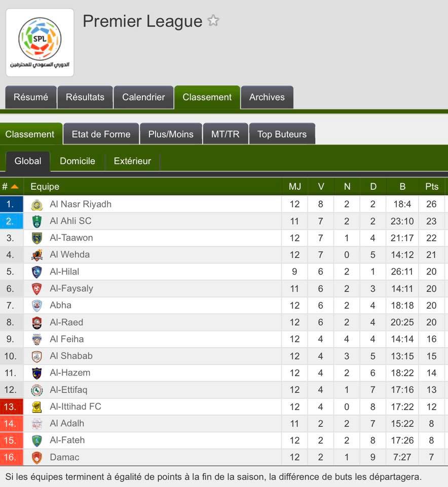Click the Al Wehda team crest
448x487 pixels.
[x=37, y=255]
